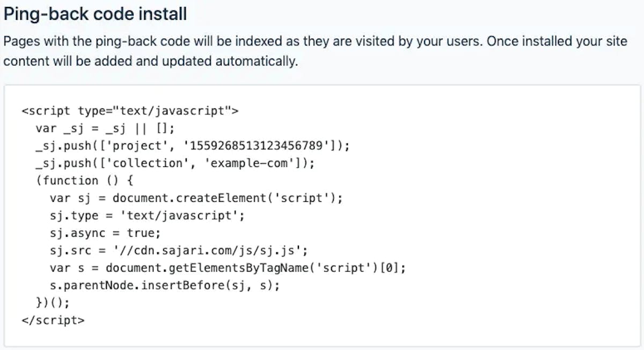This screenshot has width=644, height=350.
Task: Click the sj.async = true line
Action: [105, 232]
